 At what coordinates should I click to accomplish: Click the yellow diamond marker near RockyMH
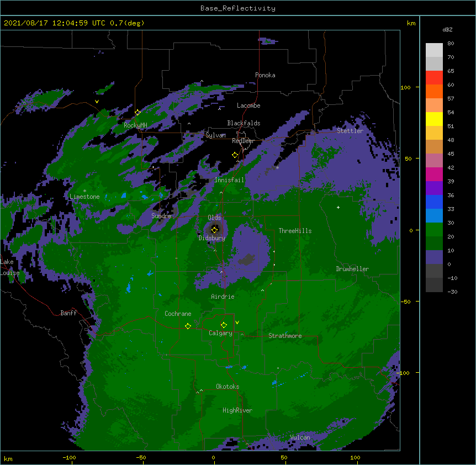pos(137,113)
